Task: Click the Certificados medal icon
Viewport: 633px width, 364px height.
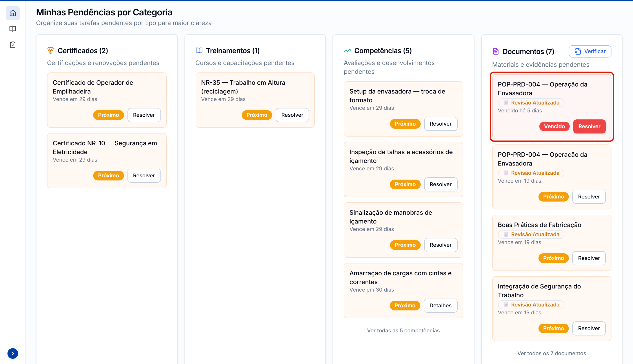Action: 51,51
